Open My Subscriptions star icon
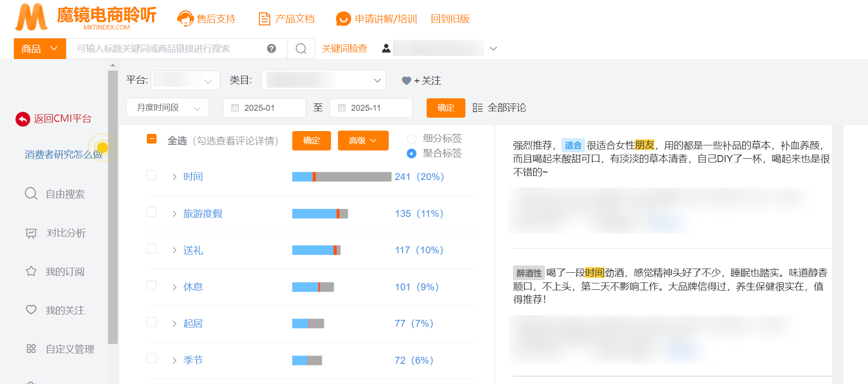 tap(31, 271)
